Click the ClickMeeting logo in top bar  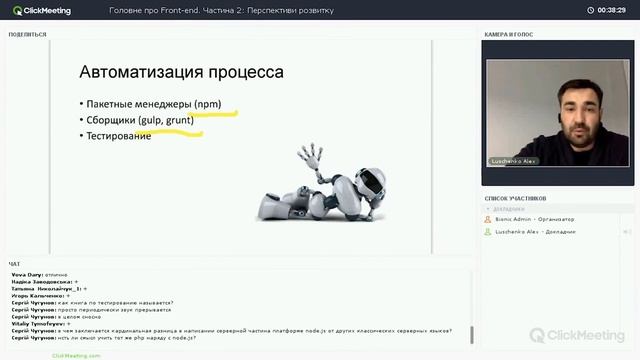[x=42, y=11]
